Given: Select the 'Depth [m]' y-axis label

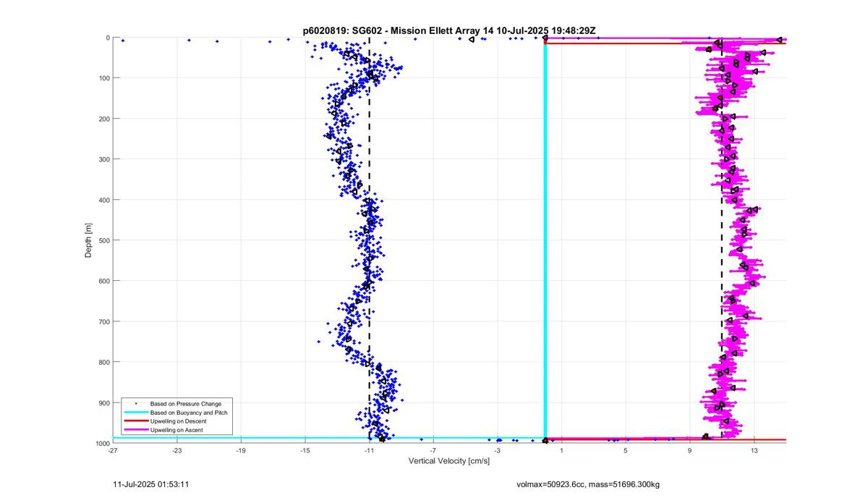Looking at the screenshot, I should pyautogui.click(x=88, y=240).
